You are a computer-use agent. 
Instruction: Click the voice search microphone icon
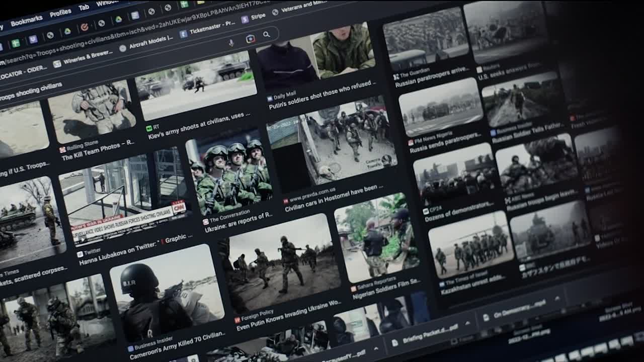click(x=231, y=43)
